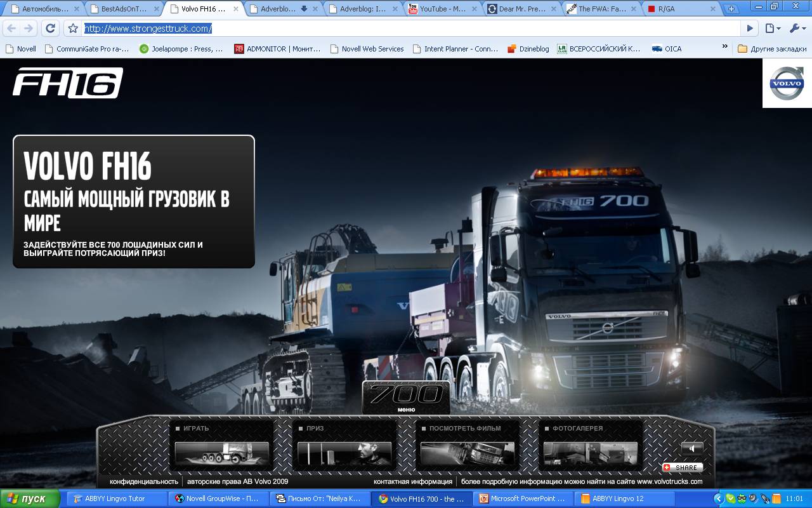Viewport: 812px width, 508px height.
Task: Open the Другие закладки bookmarks folder
Action: 770,49
